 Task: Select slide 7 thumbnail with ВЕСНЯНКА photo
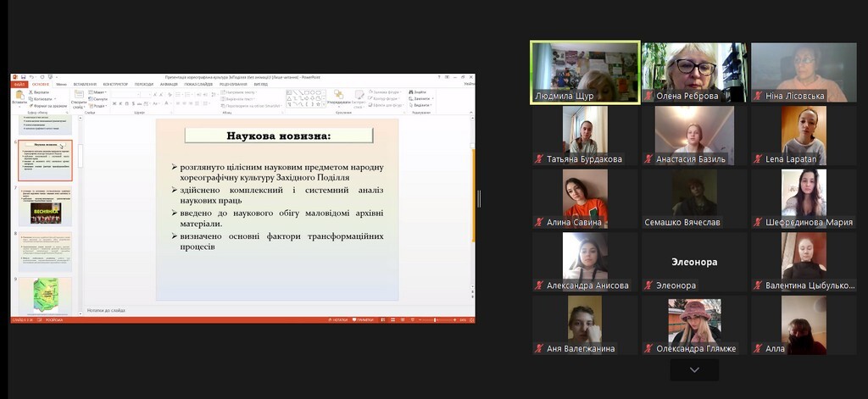pyautogui.click(x=45, y=206)
